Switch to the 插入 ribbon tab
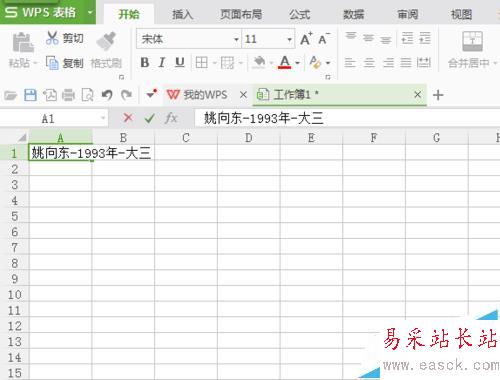Image resolution: width=500 pixels, height=380 pixels. 182,14
